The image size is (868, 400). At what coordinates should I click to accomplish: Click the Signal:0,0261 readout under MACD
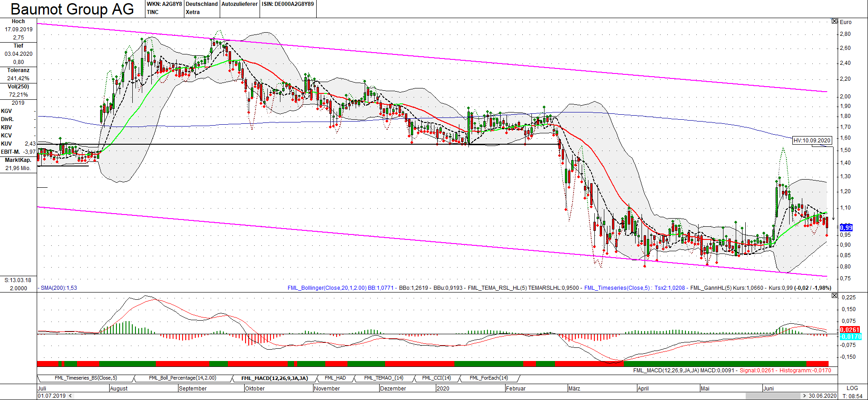(757, 371)
